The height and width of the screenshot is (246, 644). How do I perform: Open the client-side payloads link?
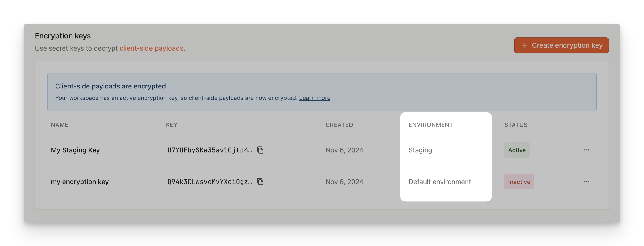coord(152,48)
